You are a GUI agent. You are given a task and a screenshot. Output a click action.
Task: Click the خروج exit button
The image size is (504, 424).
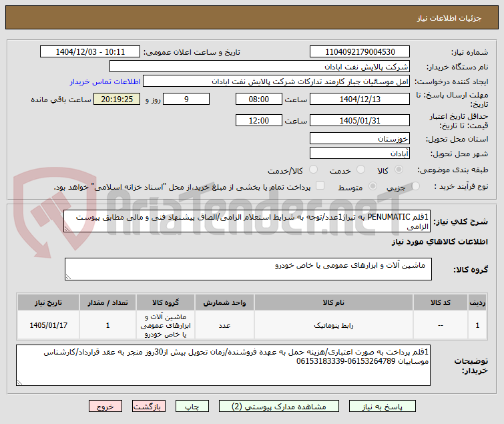(105, 407)
